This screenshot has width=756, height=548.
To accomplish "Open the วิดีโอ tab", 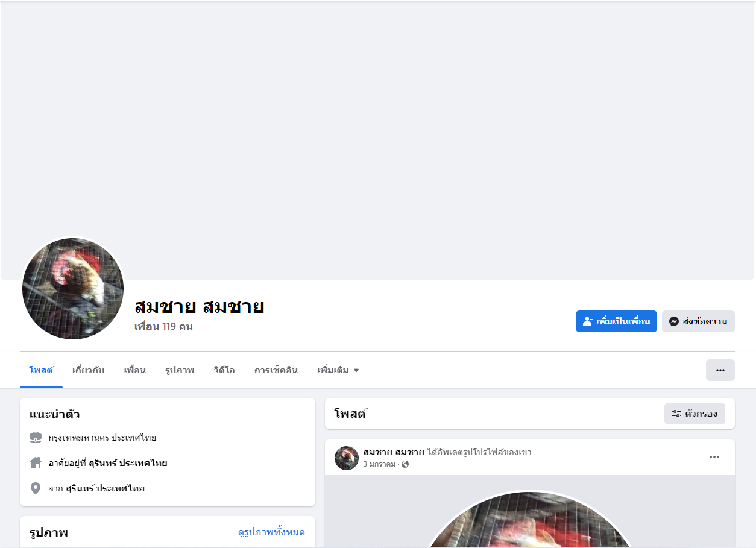I will [224, 370].
